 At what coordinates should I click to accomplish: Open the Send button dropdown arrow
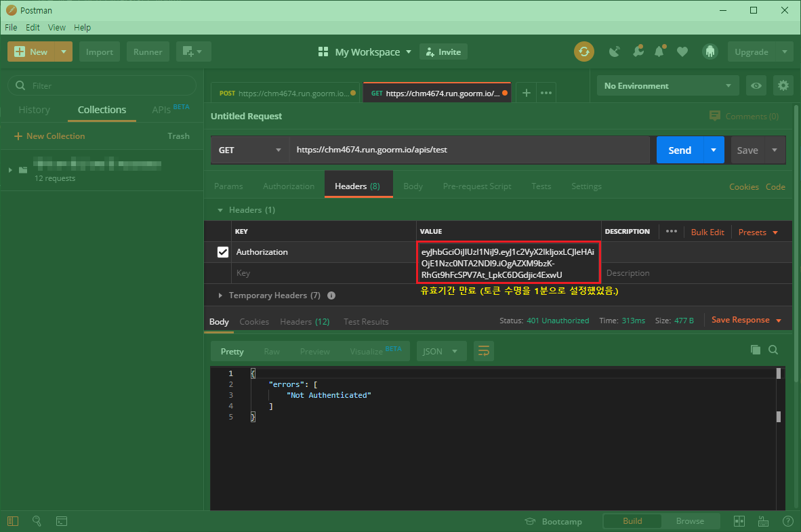coord(714,150)
